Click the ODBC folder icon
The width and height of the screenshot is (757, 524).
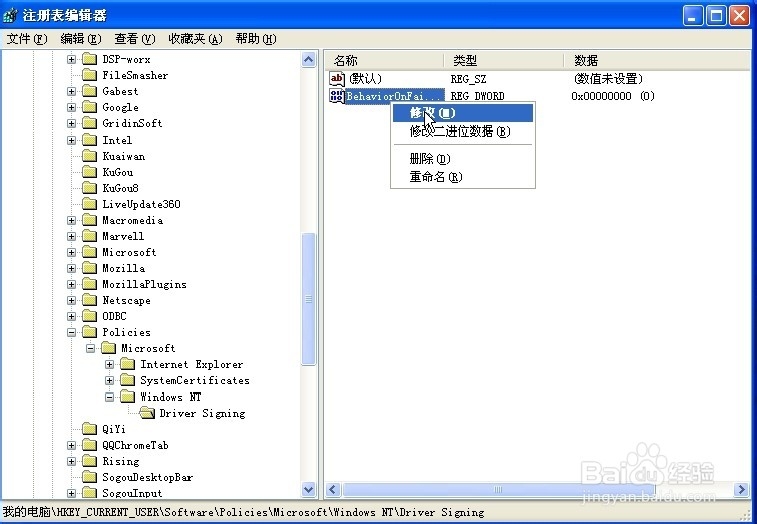coord(89,316)
